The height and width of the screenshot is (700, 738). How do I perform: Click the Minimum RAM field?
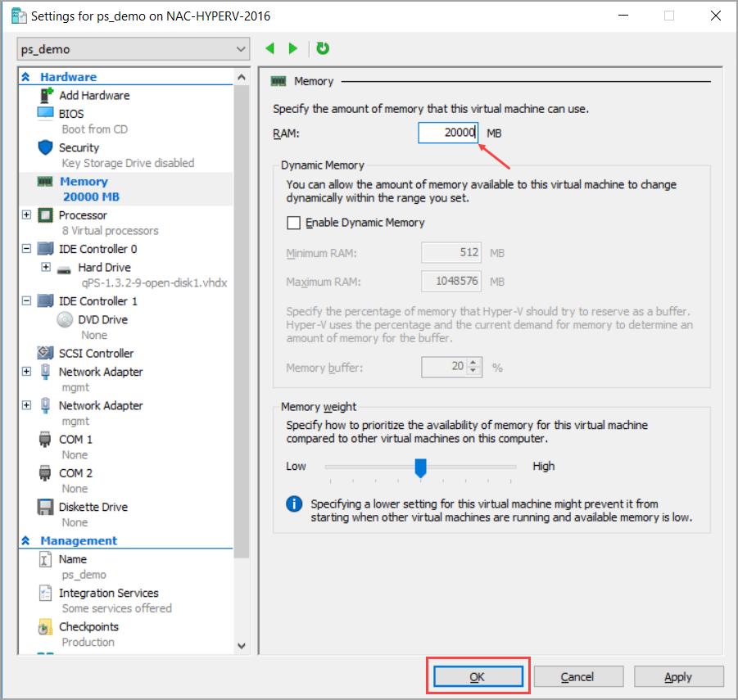click(451, 253)
